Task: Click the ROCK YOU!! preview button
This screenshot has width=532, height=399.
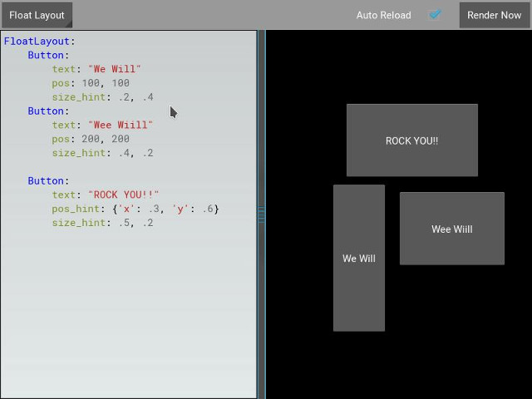Action: click(411, 140)
